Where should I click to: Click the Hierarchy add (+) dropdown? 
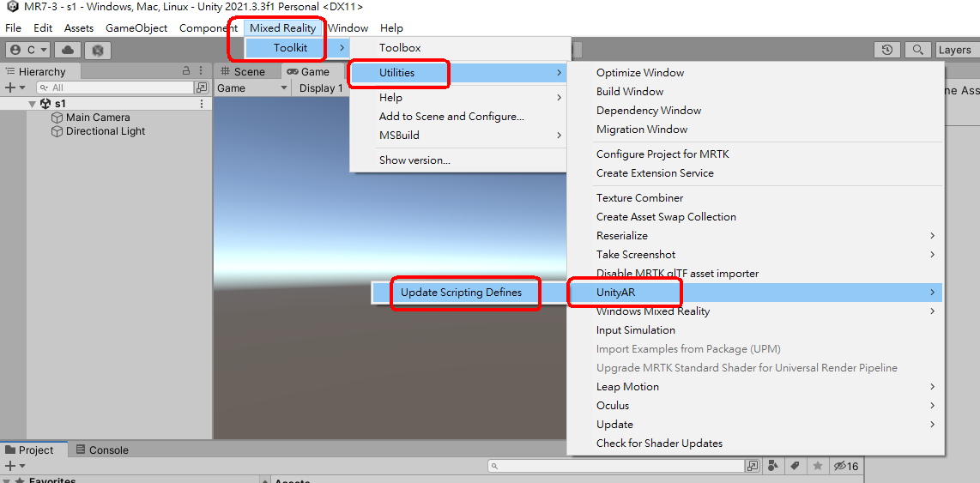(15, 88)
